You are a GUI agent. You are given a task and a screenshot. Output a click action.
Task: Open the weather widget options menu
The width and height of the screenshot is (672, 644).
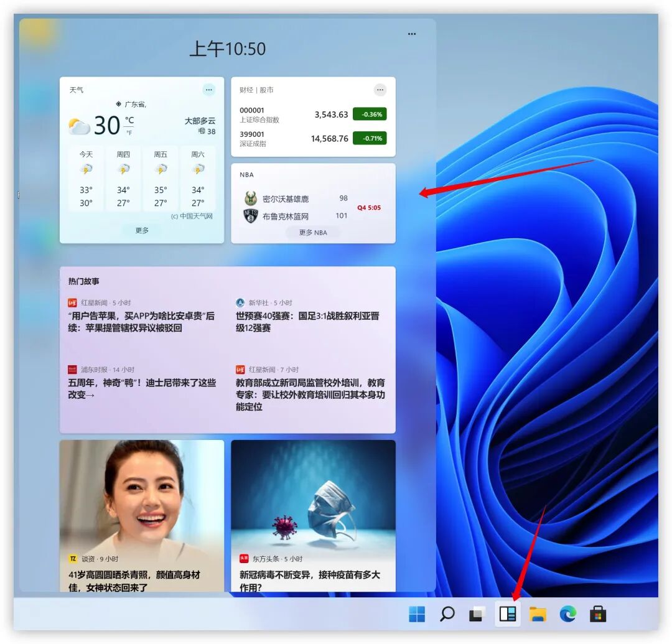pos(209,90)
